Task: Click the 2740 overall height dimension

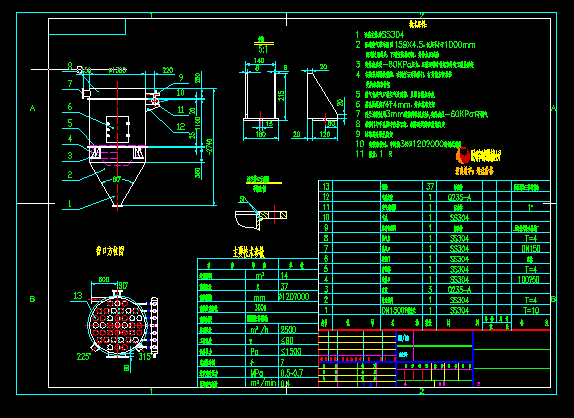Action: click(210, 146)
